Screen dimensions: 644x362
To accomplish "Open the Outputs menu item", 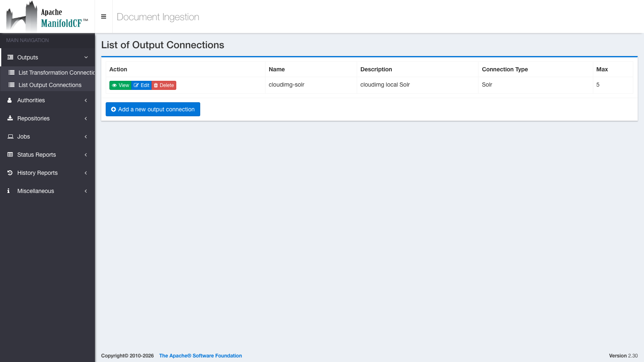I will [47, 57].
